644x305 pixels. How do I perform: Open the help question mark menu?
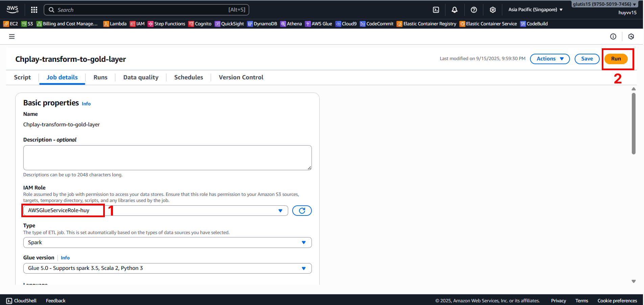474,10
